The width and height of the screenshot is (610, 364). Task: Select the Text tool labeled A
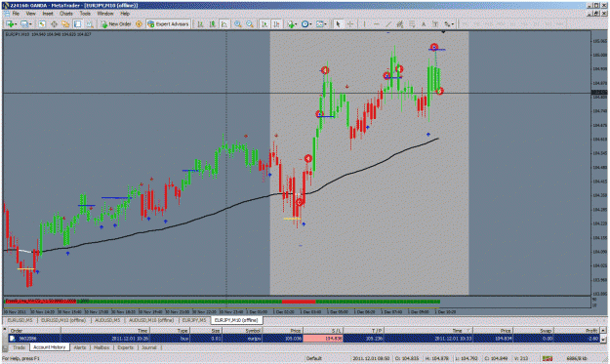click(x=424, y=24)
